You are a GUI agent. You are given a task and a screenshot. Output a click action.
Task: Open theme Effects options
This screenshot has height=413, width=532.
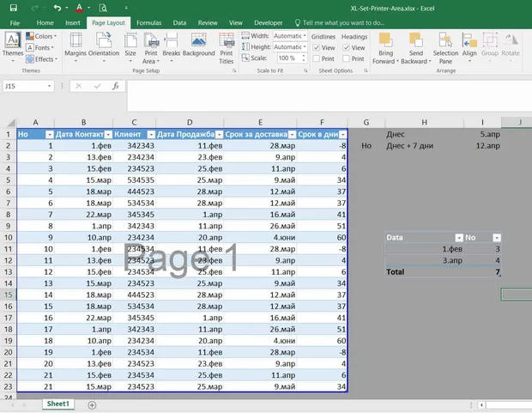42,59
